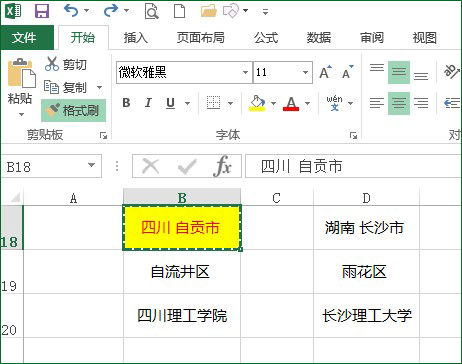462x364 pixels.
Task: Open the 公式 (Formulas) tab
Action: [266, 37]
